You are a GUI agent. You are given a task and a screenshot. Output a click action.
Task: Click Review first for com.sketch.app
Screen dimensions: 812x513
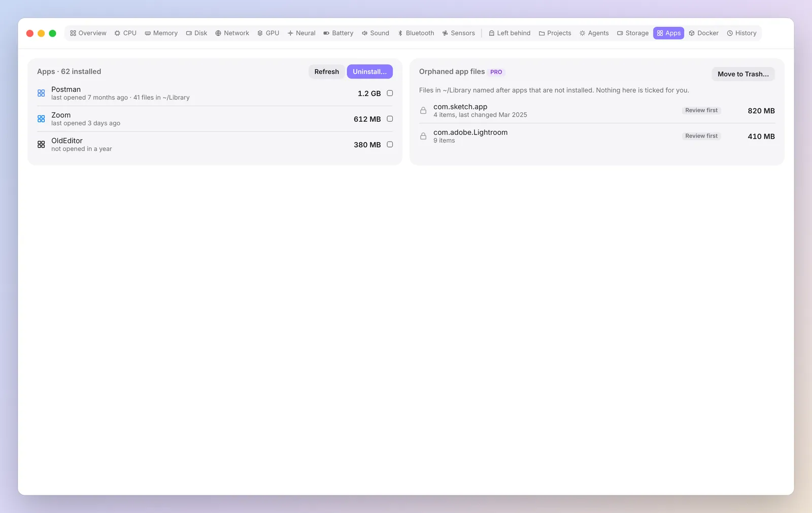[701, 110]
